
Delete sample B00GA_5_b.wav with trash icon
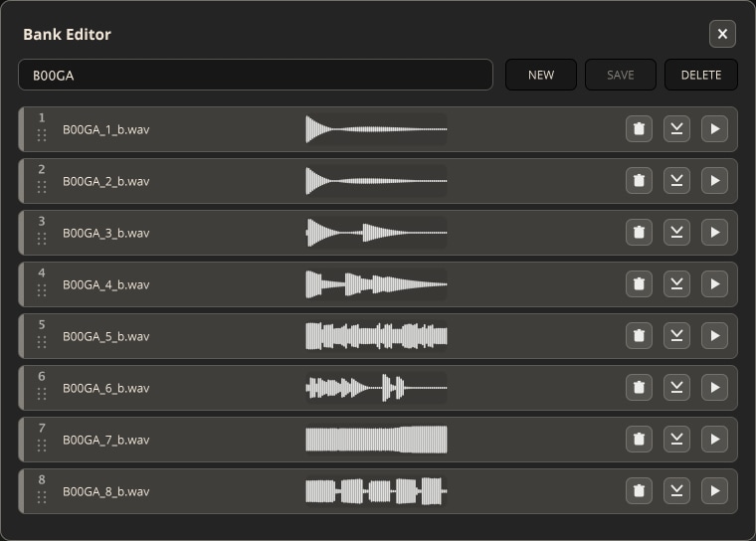[x=639, y=335]
